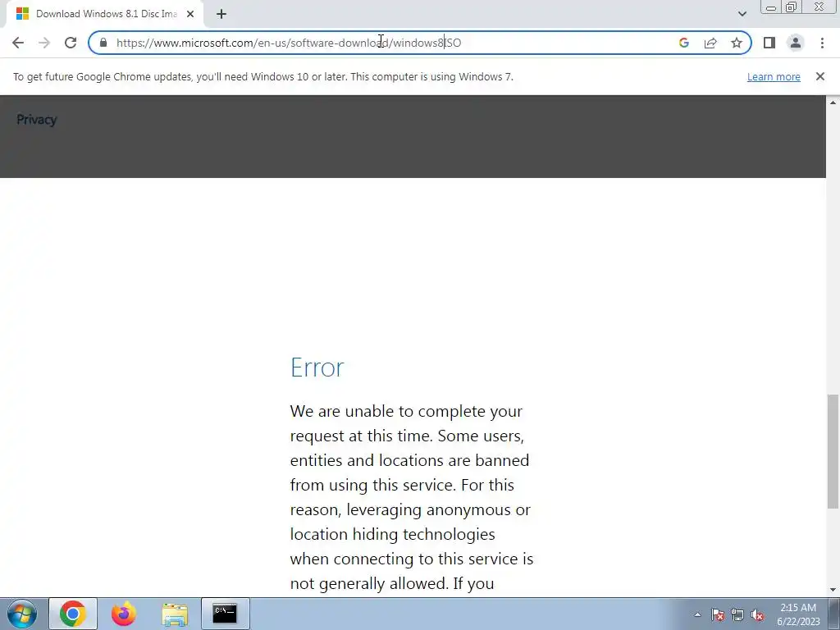Click the forward navigation arrow
Screen dimensions: 840x630
pyautogui.click(x=44, y=43)
